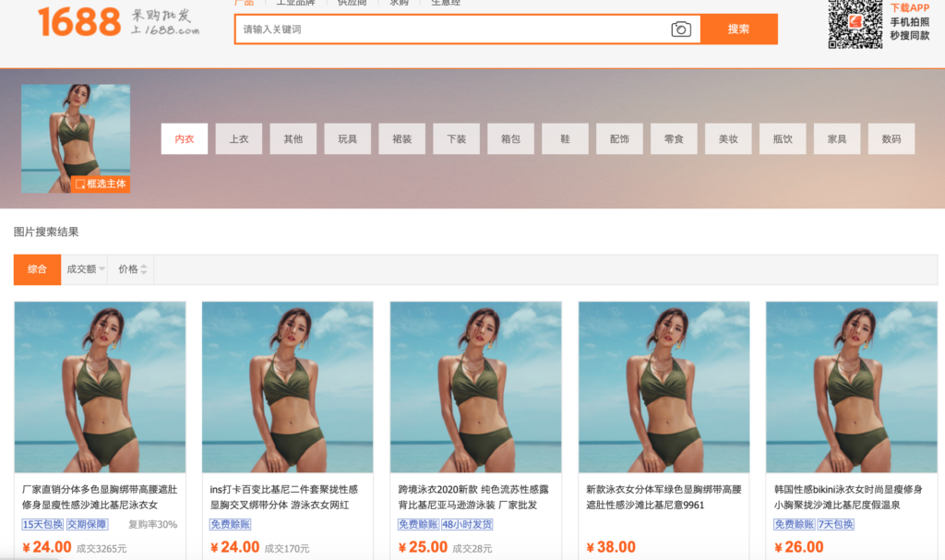The width and height of the screenshot is (945, 560).
Task: Select the 玩具 category tab
Action: (x=347, y=138)
